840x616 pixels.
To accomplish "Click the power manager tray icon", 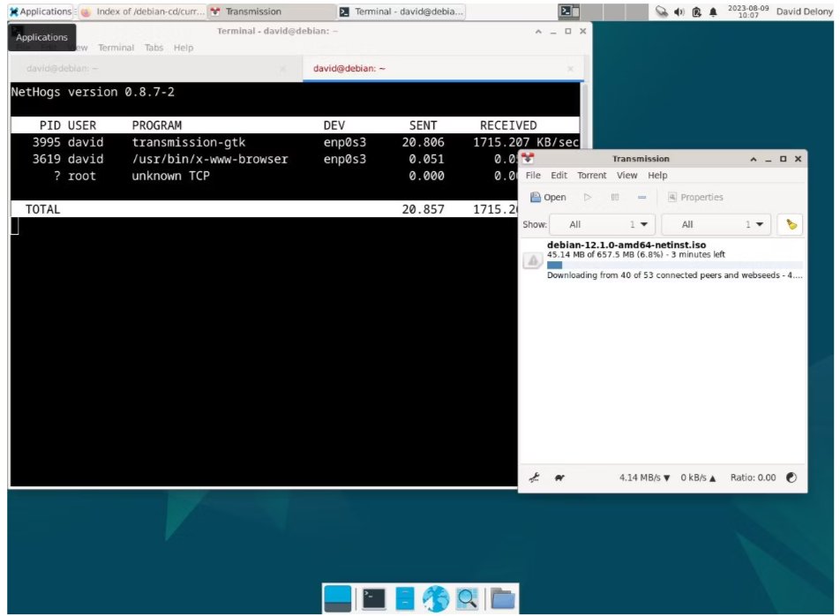I will click(x=696, y=11).
